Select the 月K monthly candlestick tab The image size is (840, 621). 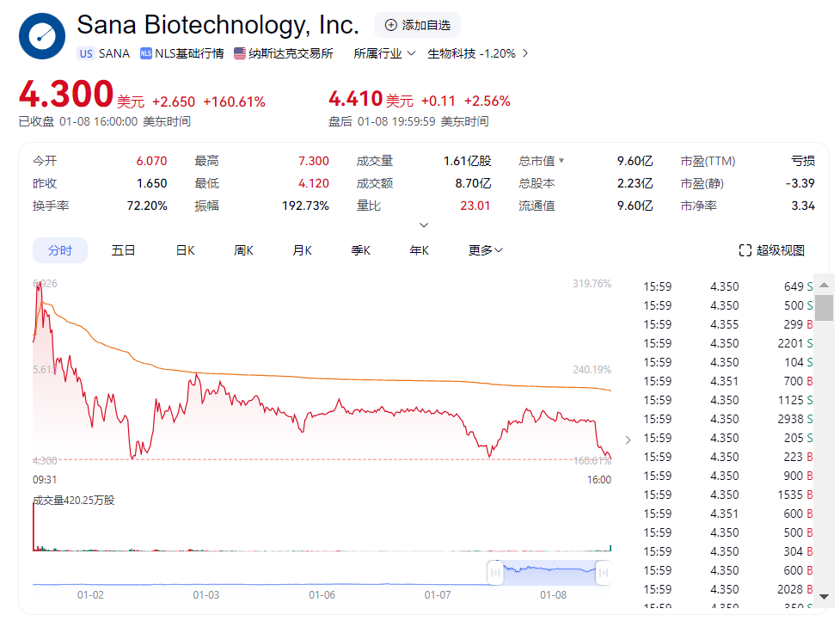[x=302, y=250]
